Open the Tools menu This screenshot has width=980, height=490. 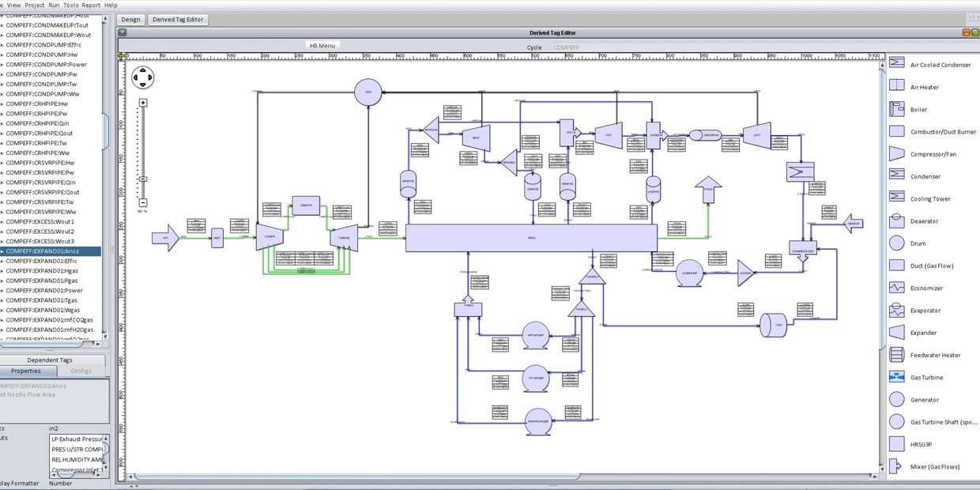point(70,5)
